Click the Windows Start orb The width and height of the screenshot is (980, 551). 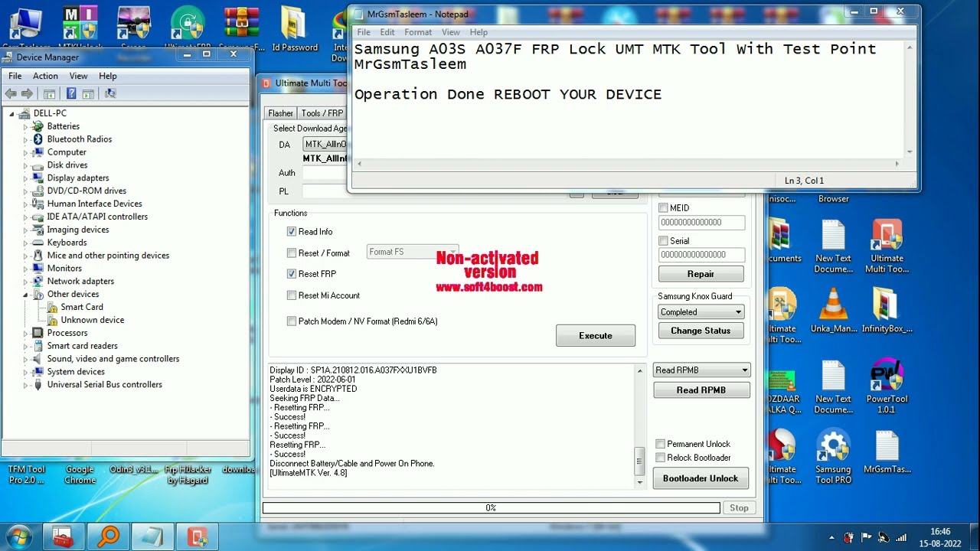pyautogui.click(x=18, y=536)
